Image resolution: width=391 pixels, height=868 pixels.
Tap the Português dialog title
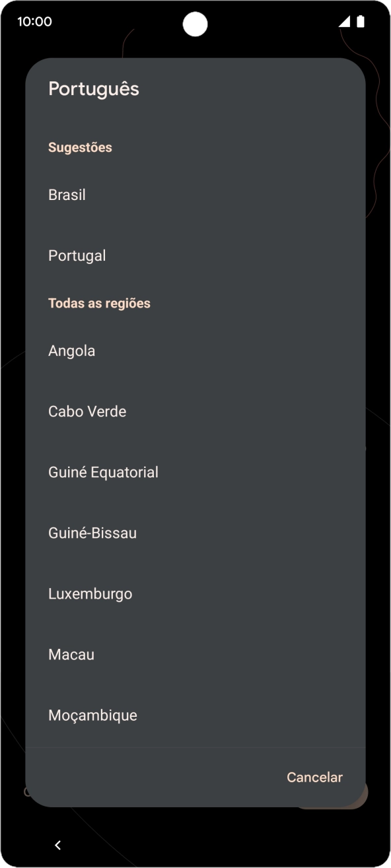93,89
